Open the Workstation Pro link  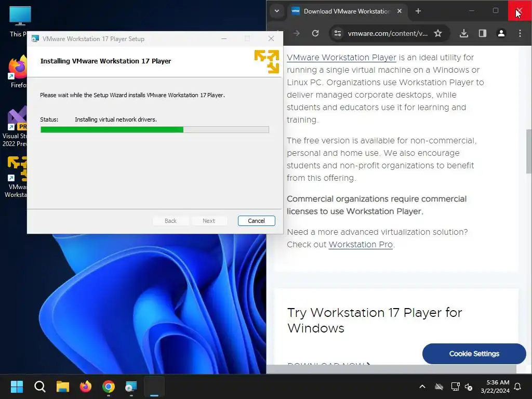pyautogui.click(x=361, y=244)
